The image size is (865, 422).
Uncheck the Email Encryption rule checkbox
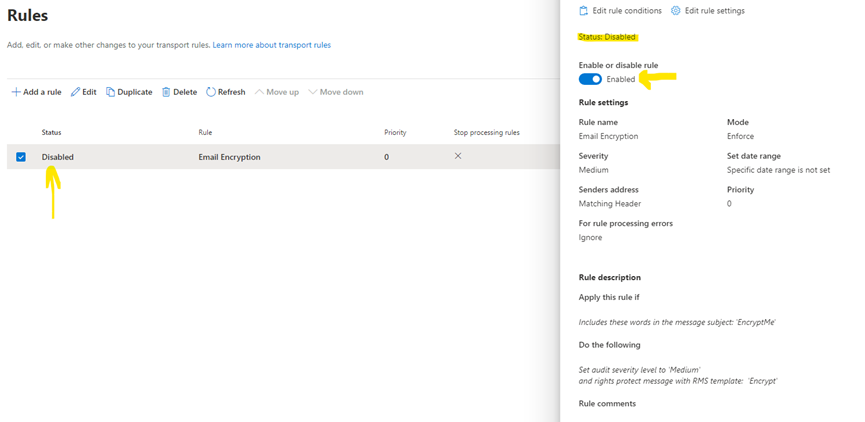pyautogui.click(x=21, y=157)
